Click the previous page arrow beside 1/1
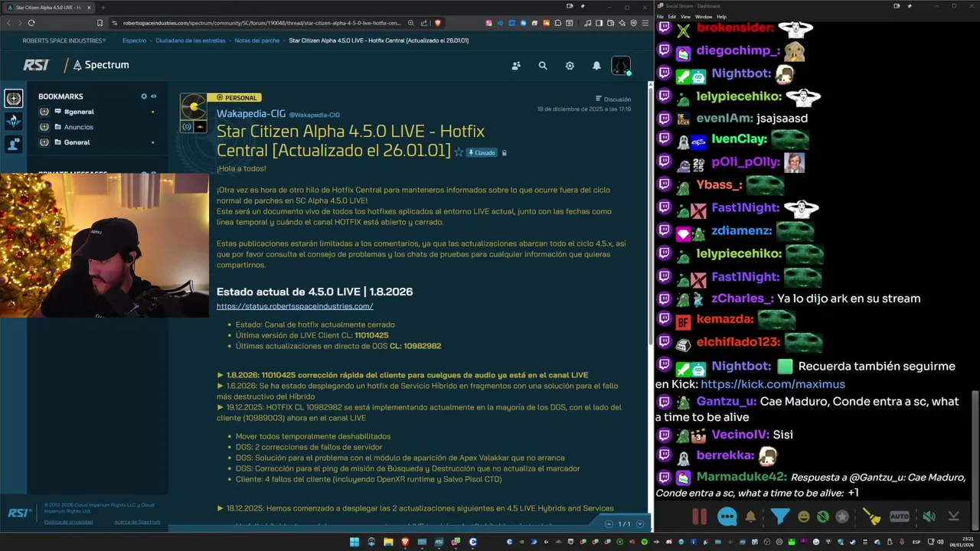The width and height of the screenshot is (980, 551). click(x=609, y=524)
